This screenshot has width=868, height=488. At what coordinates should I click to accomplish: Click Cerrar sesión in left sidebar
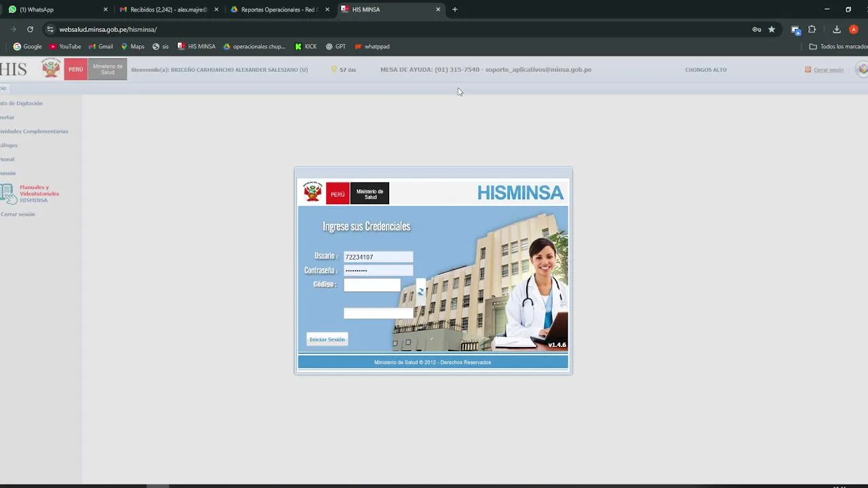click(18, 214)
